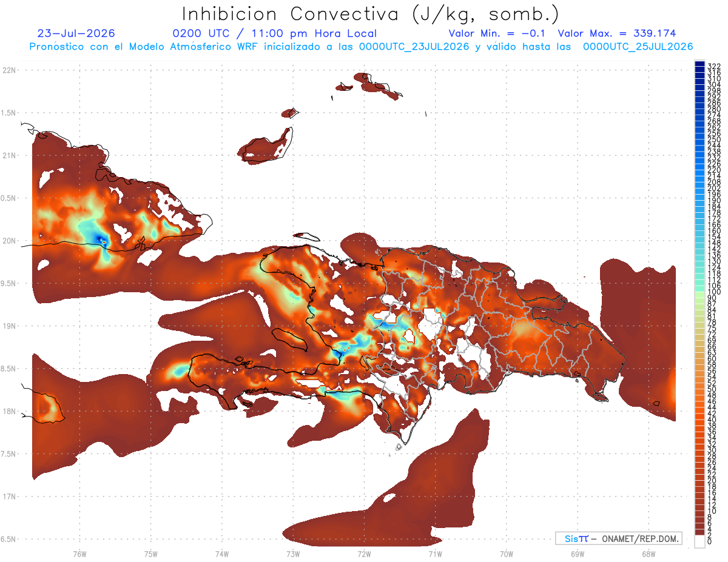The width and height of the screenshot is (728, 562).
Task: Click the text "Valor Max. = 339.174"
Action: pos(617,33)
